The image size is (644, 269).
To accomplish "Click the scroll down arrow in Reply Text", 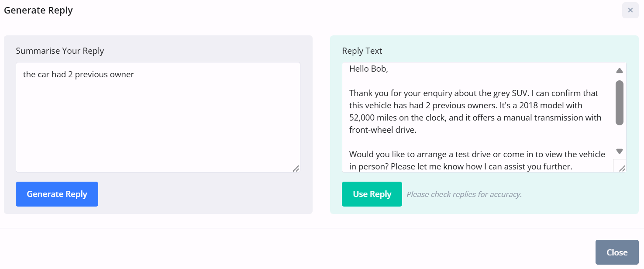I will [x=619, y=151].
